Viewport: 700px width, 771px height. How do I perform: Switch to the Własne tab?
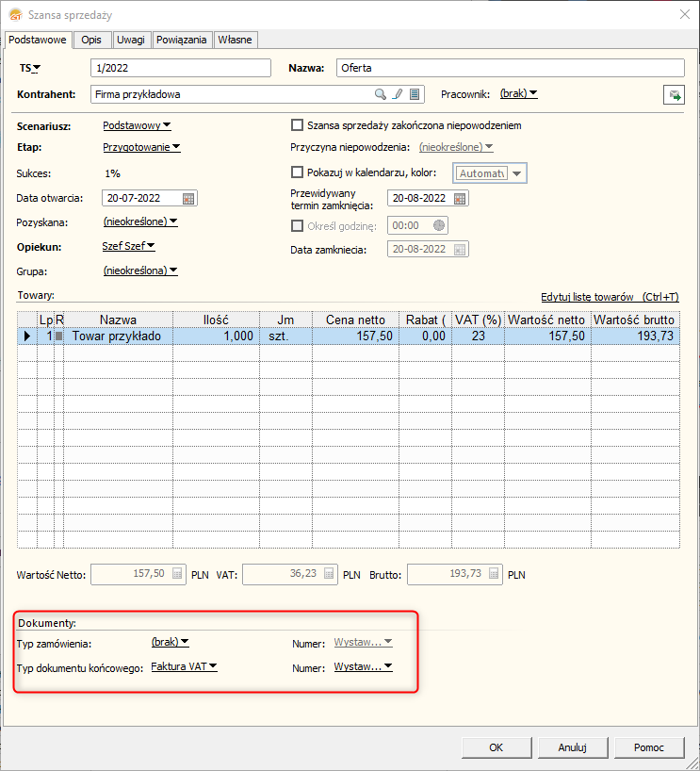[235, 40]
